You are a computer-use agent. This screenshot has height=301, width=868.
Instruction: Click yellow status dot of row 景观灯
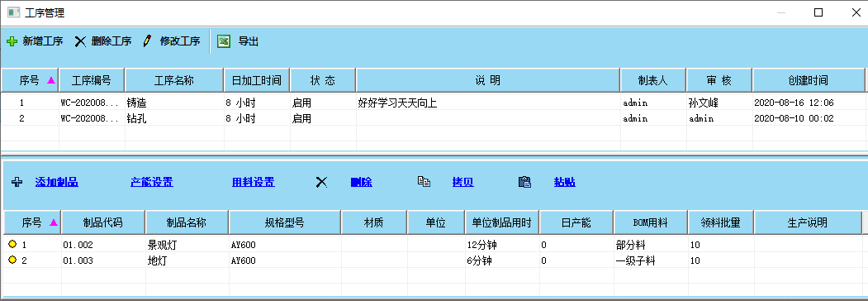point(12,244)
